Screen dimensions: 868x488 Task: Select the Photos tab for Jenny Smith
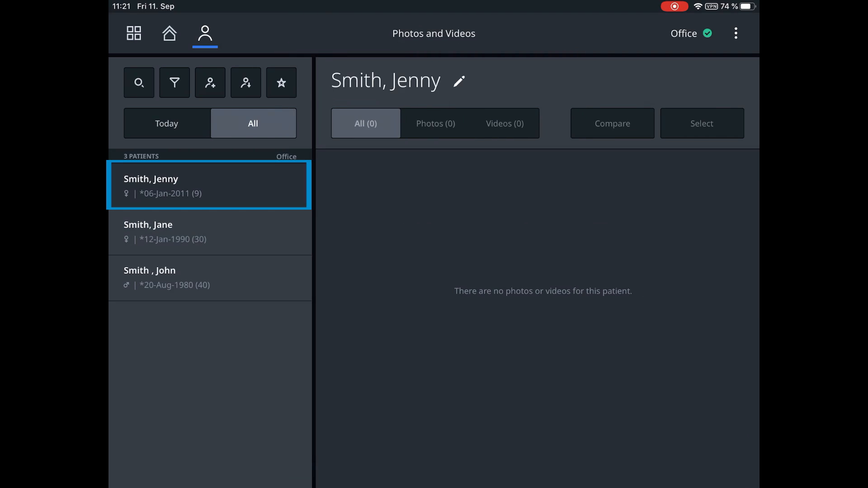pyautogui.click(x=435, y=123)
